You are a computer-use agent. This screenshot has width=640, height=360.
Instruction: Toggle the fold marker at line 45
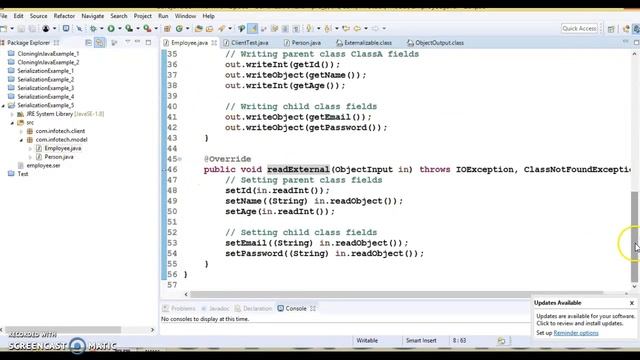pyautogui.click(x=180, y=159)
